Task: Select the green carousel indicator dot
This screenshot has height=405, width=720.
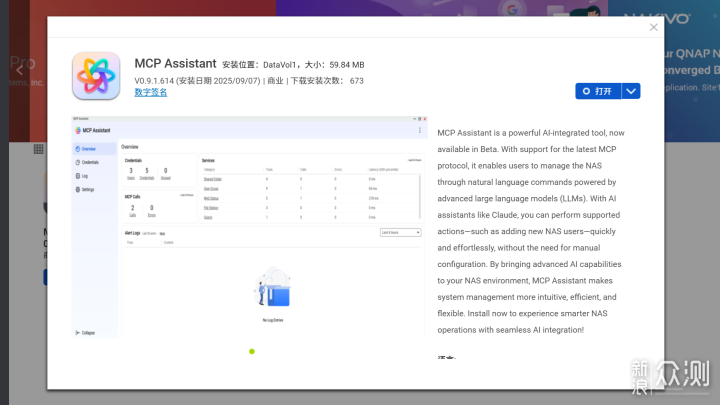Action: [x=252, y=351]
